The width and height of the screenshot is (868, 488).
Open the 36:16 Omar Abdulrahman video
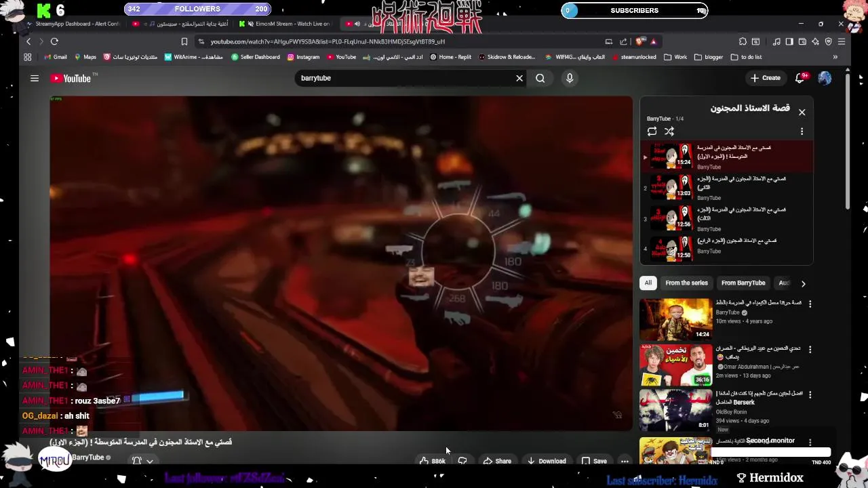pyautogui.click(x=675, y=364)
